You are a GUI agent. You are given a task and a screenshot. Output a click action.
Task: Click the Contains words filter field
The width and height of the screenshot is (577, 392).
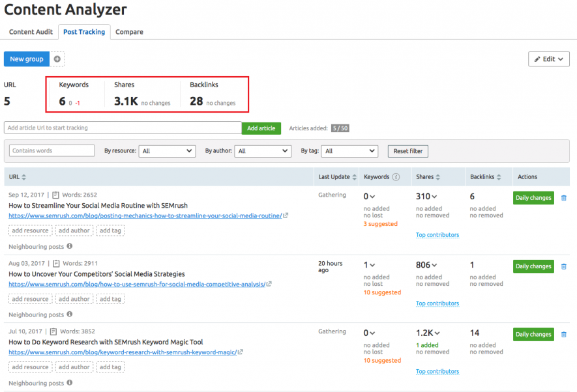click(x=52, y=151)
